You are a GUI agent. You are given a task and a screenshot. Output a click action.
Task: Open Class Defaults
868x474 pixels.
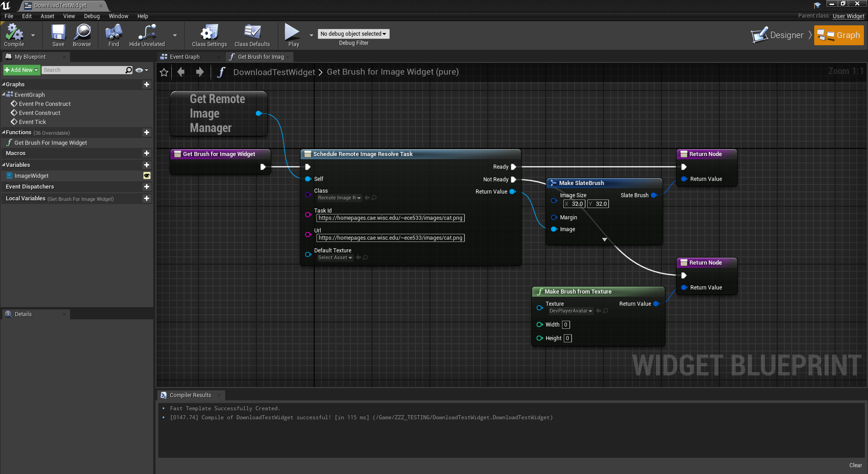point(252,35)
